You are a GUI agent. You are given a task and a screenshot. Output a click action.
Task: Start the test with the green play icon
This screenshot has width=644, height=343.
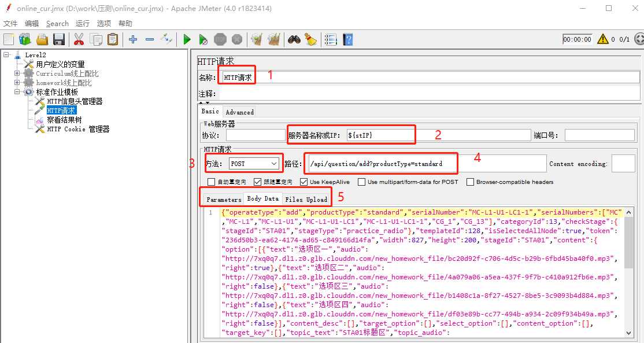[x=187, y=39]
